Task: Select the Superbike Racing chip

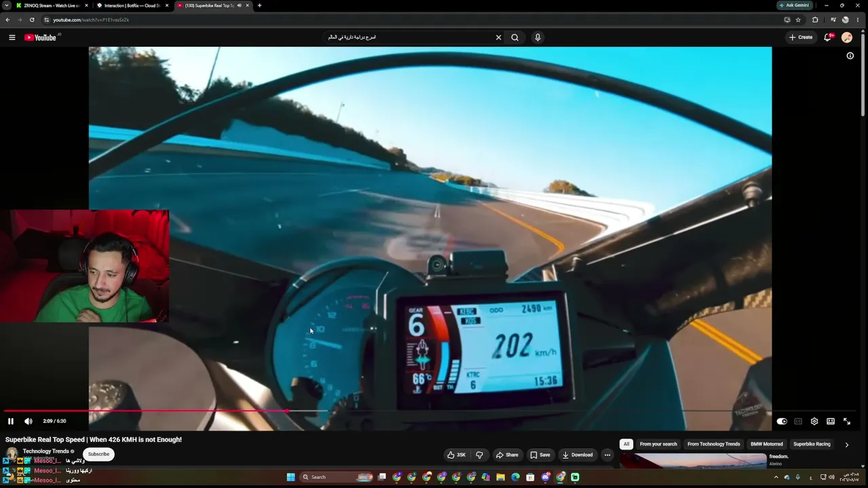Action: click(812, 444)
